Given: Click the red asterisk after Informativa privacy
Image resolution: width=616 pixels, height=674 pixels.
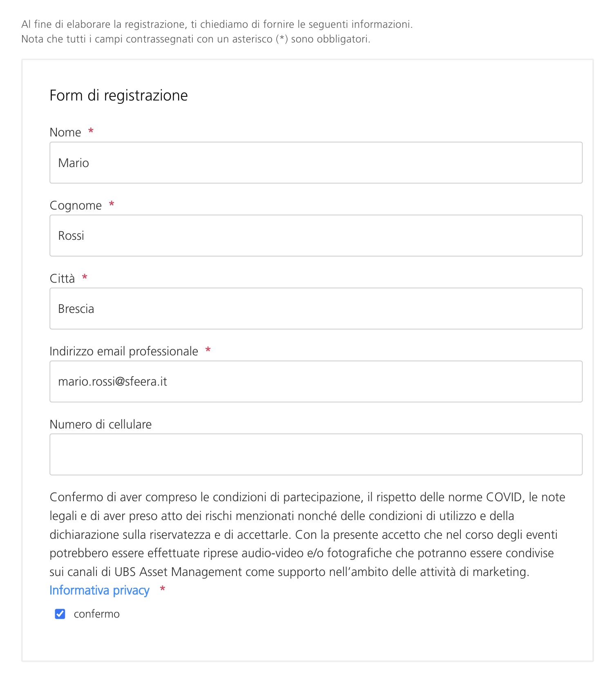Looking at the screenshot, I should (x=163, y=589).
